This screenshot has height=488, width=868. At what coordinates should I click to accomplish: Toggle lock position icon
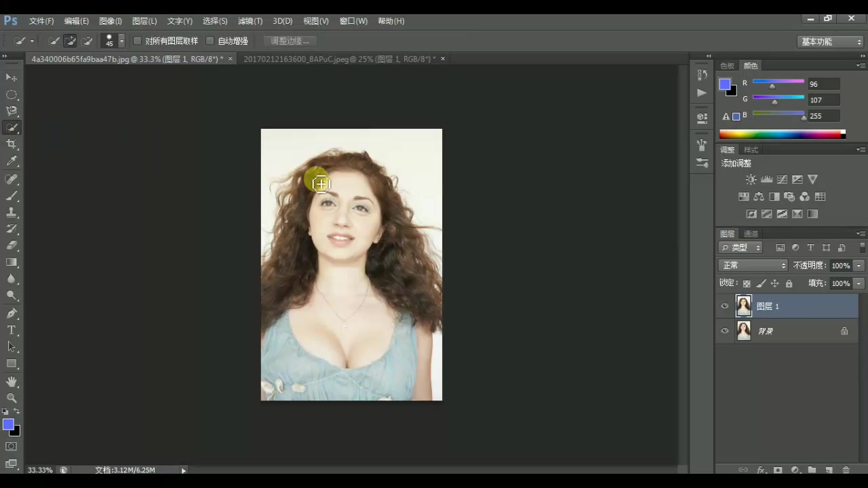click(x=775, y=283)
